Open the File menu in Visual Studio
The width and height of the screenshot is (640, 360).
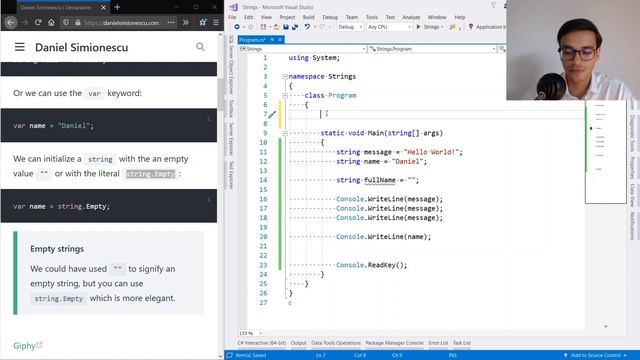click(232, 17)
